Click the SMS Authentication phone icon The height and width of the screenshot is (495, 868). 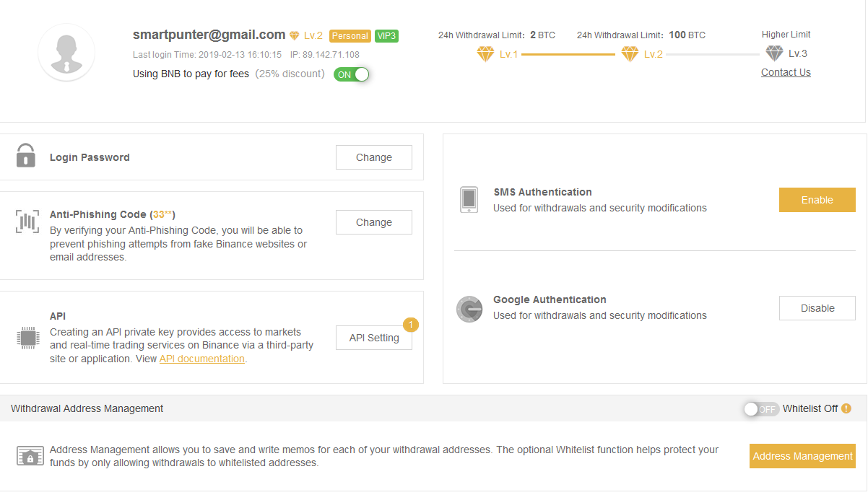(469, 200)
